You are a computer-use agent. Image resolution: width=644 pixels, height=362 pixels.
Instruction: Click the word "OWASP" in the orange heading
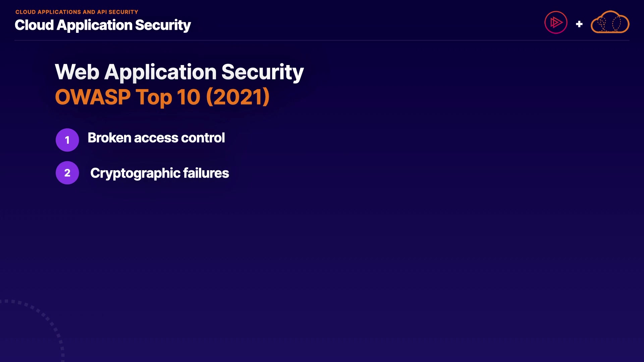[x=93, y=97]
